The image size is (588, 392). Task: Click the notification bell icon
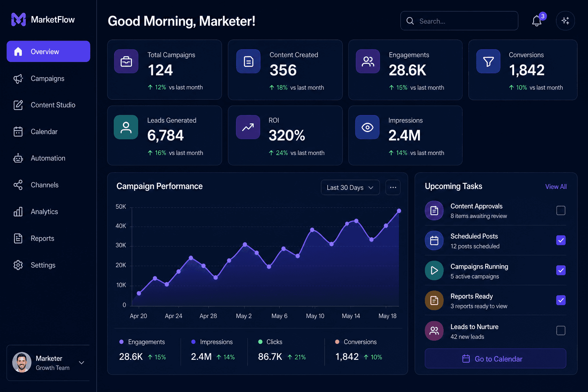click(x=537, y=21)
